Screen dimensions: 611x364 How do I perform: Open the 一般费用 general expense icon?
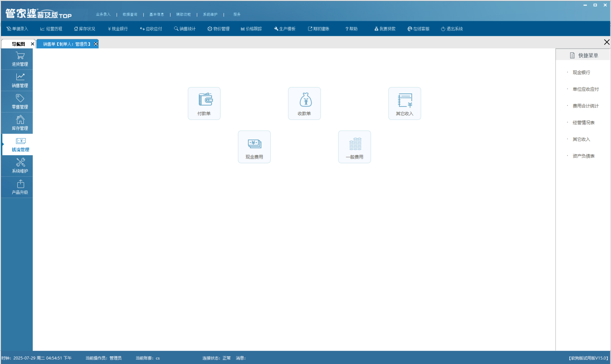[354, 147]
